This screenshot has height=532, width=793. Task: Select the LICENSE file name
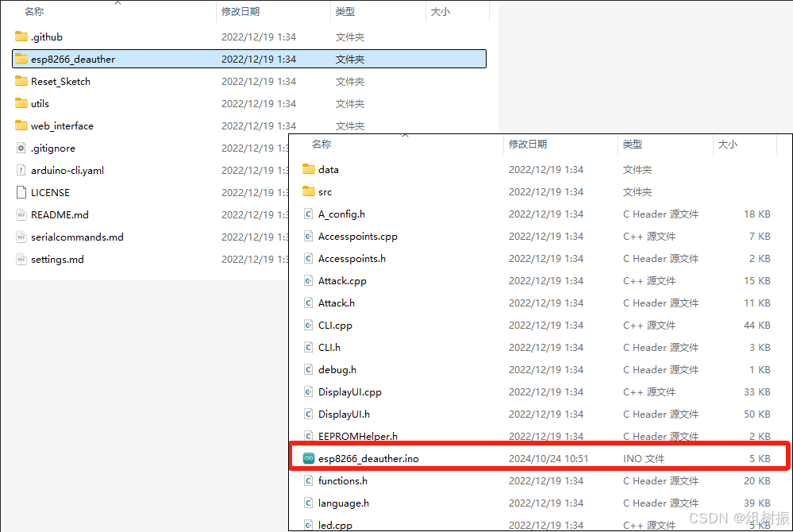pos(50,192)
